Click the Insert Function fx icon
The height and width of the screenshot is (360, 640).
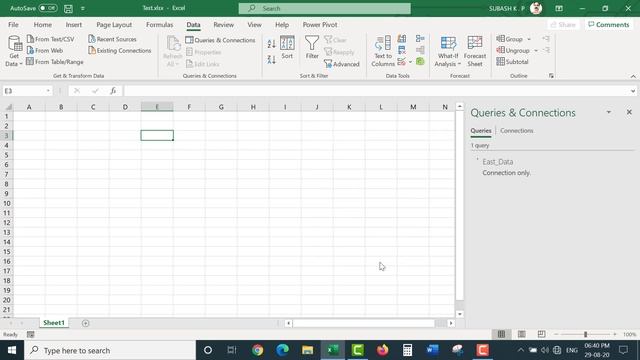pyautogui.click(x=113, y=91)
